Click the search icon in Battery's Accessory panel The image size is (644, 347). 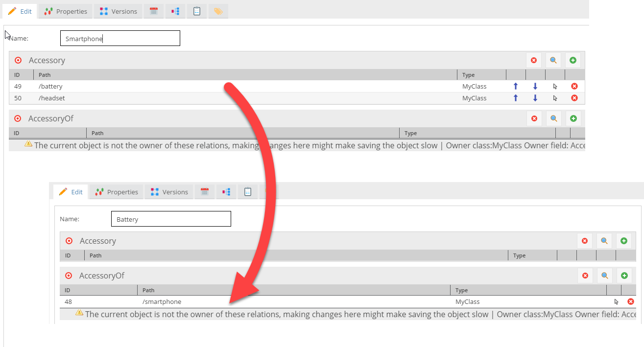point(604,241)
